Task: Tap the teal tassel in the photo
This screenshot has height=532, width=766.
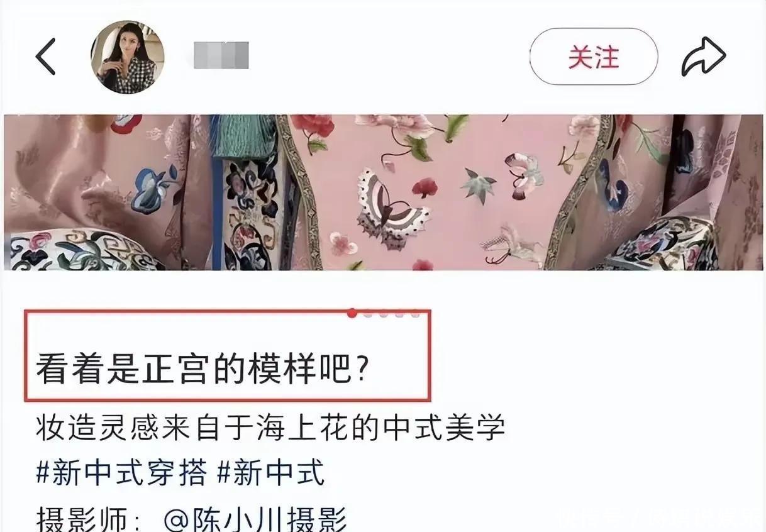Action: pyautogui.click(x=244, y=135)
